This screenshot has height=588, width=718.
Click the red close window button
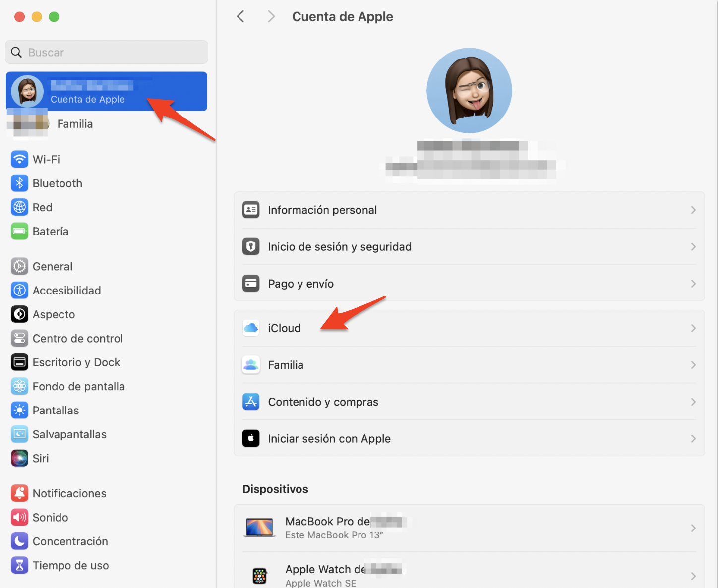pyautogui.click(x=20, y=17)
